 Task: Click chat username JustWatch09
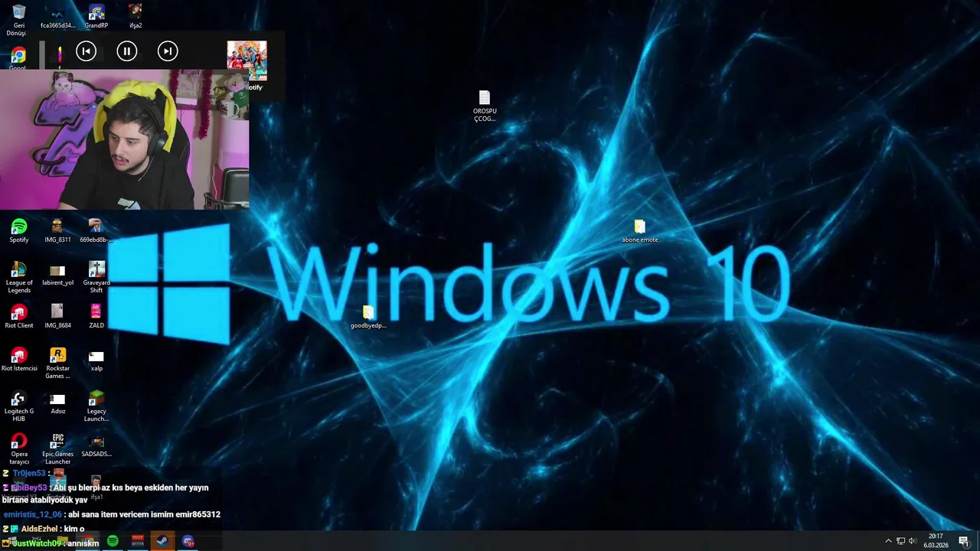(36, 543)
